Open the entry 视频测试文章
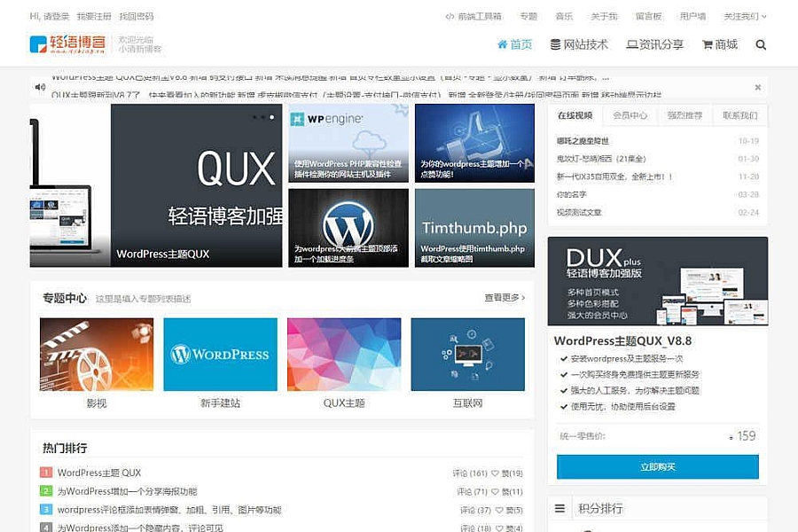 (579, 212)
